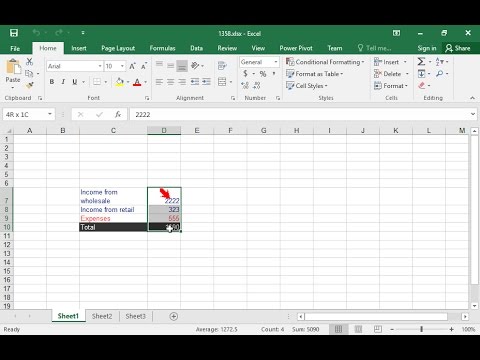Open the General number format dropdown

tap(276, 62)
